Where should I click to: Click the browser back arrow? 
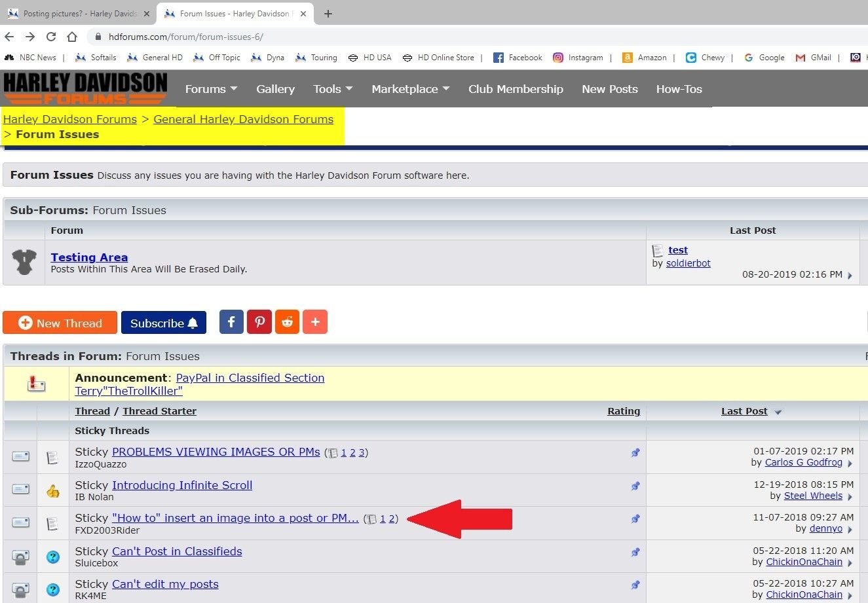9,37
